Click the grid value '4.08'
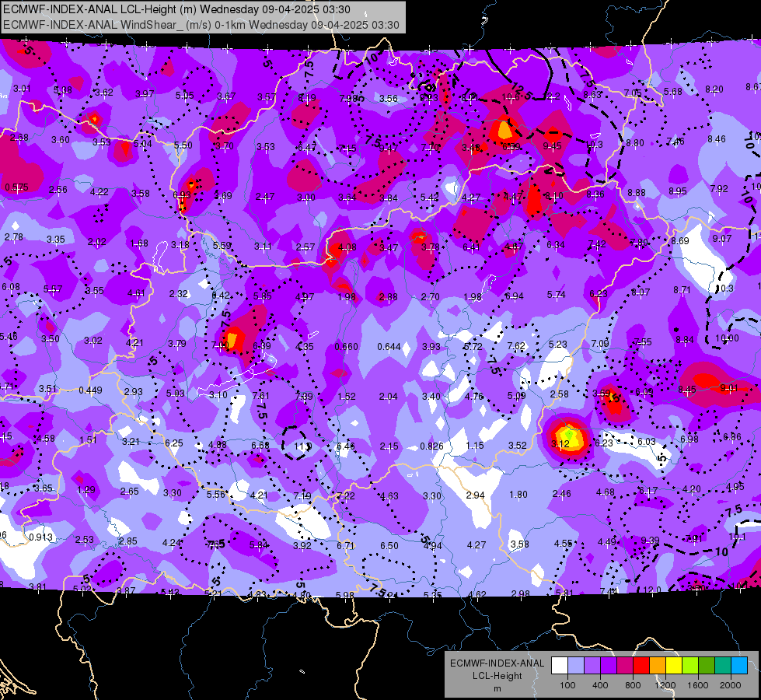761x700 pixels. pyautogui.click(x=347, y=247)
